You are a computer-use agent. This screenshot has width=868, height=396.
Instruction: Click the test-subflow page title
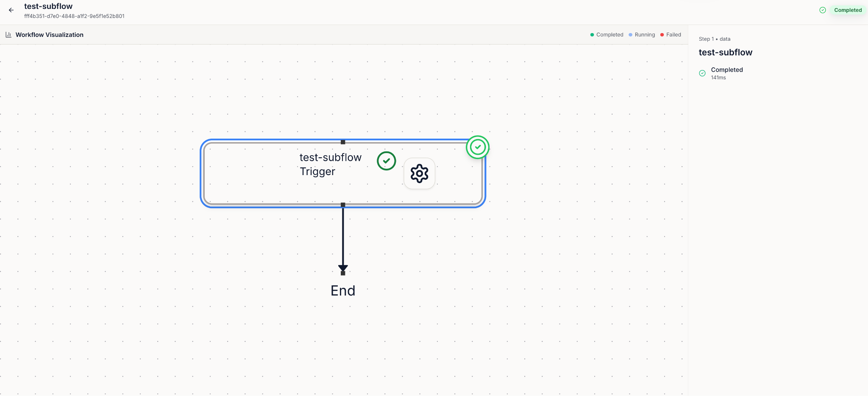coord(48,6)
